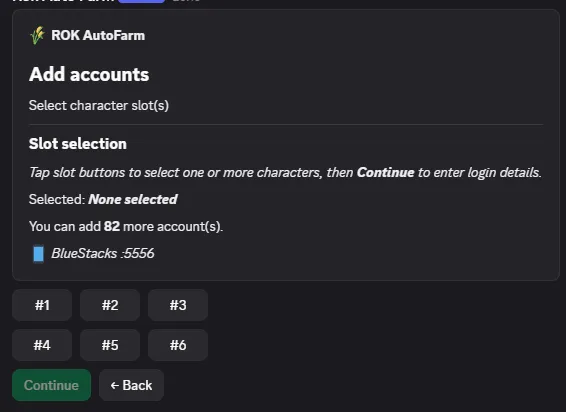
Task: Toggle character slot #3
Action: (x=178, y=305)
